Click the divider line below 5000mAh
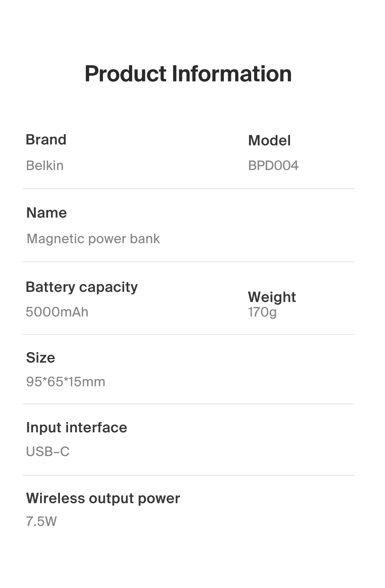 (188, 334)
